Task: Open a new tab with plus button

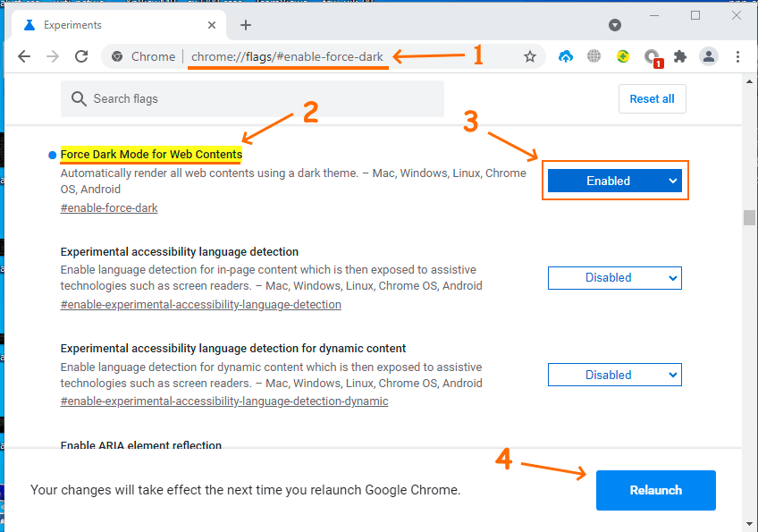Action: coord(246,25)
